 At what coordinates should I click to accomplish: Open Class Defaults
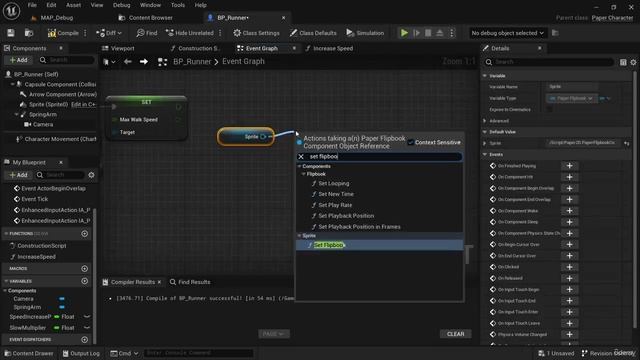(313, 33)
